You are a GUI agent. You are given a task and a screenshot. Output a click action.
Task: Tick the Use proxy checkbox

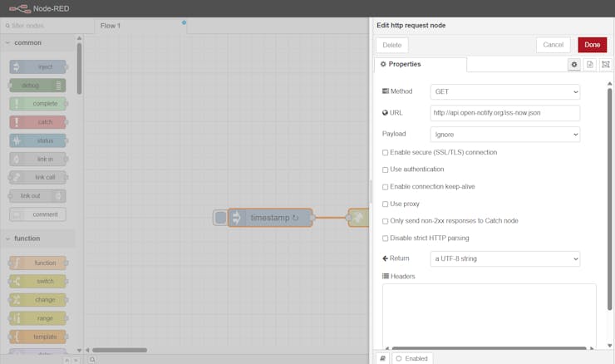tap(385, 204)
